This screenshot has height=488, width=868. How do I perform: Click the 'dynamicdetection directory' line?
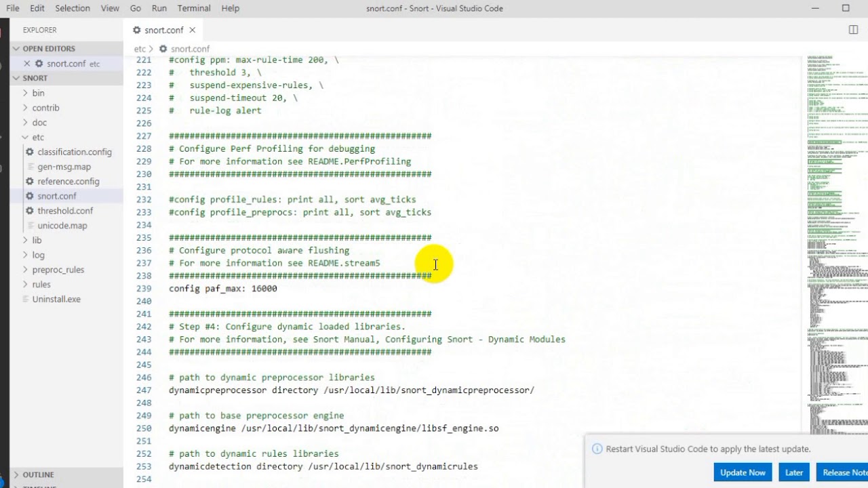pyautogui.click(x=323, y=466)
